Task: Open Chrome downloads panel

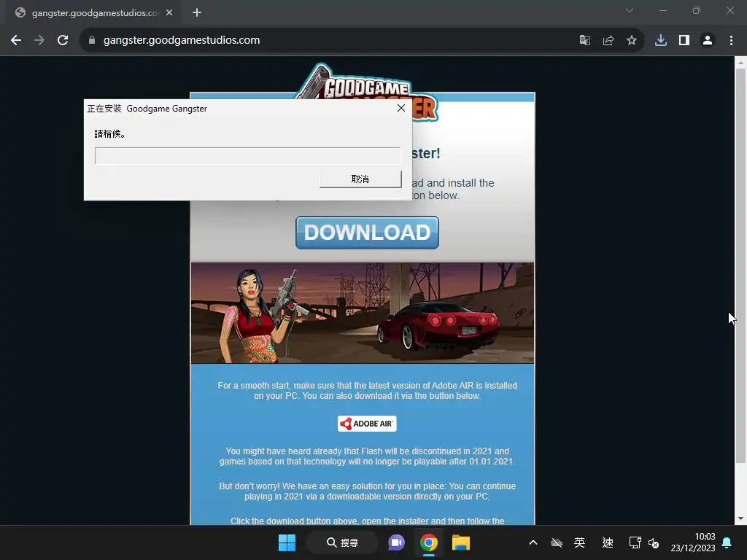Action: 661,41
